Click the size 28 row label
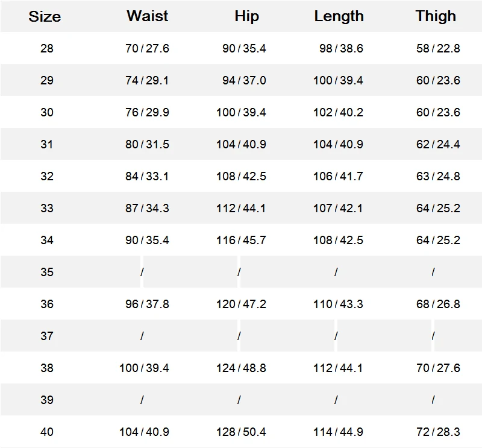This screenshot has width=482, height=448. coord(47,48)
